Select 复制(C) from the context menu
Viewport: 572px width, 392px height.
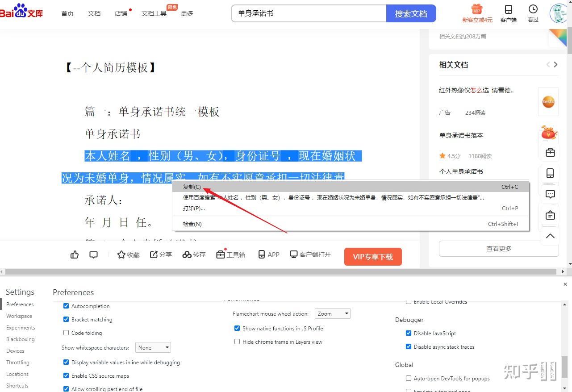(x=192, y=187)
